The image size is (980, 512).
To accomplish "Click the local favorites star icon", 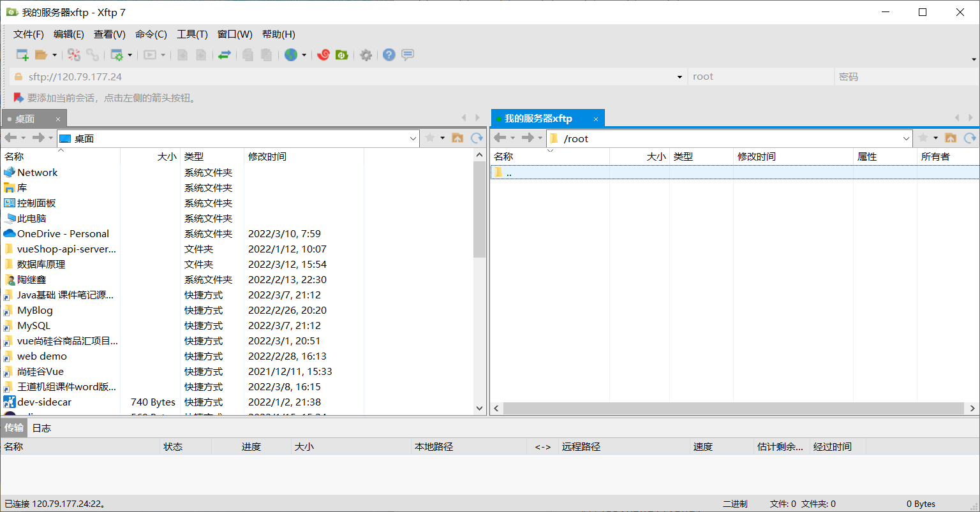I will click(430, 138).
